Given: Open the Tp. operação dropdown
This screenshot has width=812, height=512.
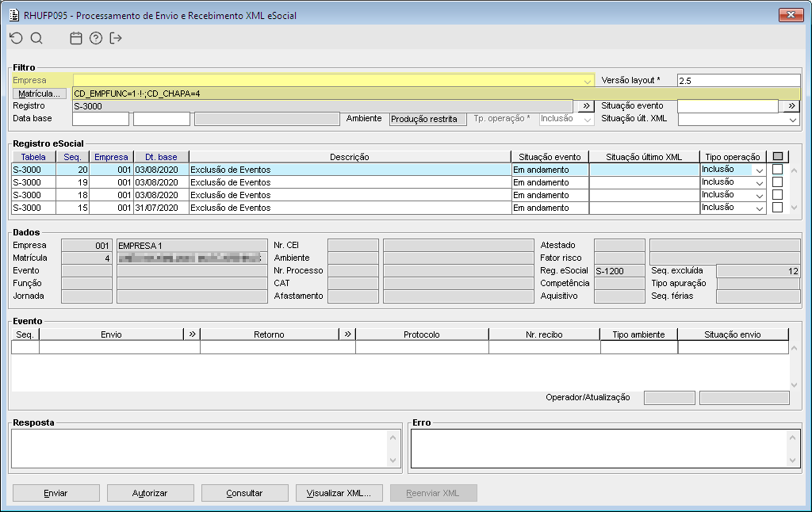Looking at the screenshot, I should [588, 119].
